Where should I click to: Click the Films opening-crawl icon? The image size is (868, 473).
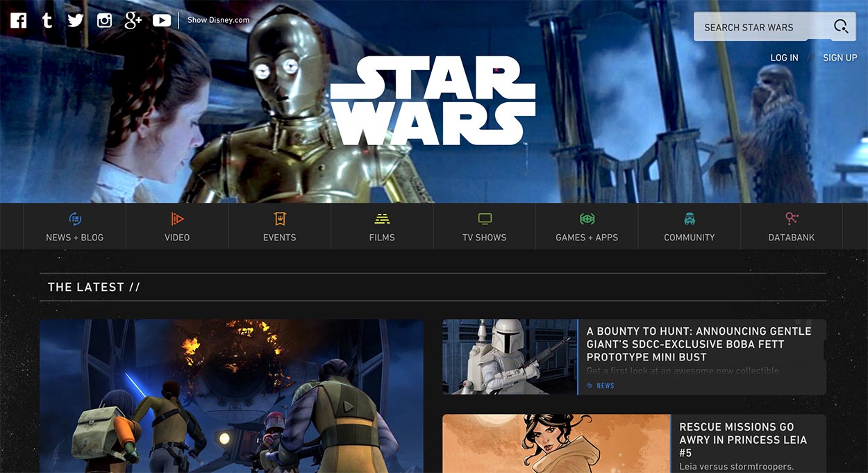(x=382, y=219)
